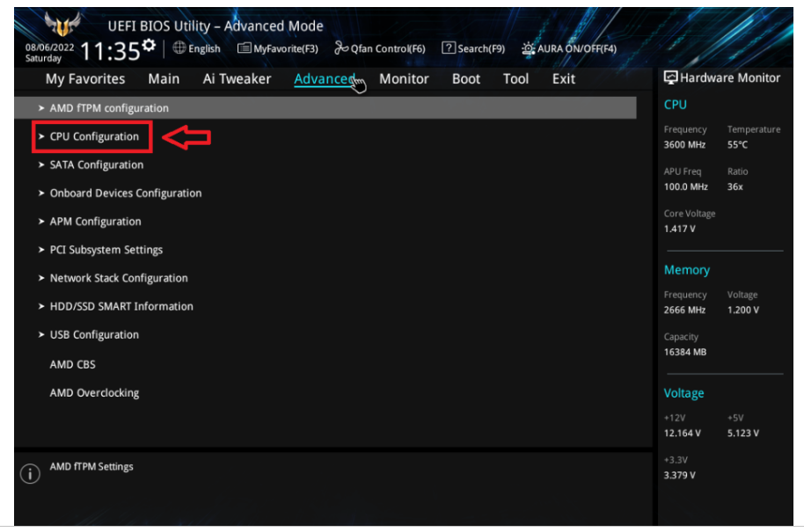Click the 2666 MHz memory frequency value
The width and height of the screenshot is (804, 532).
coord(684,310)
